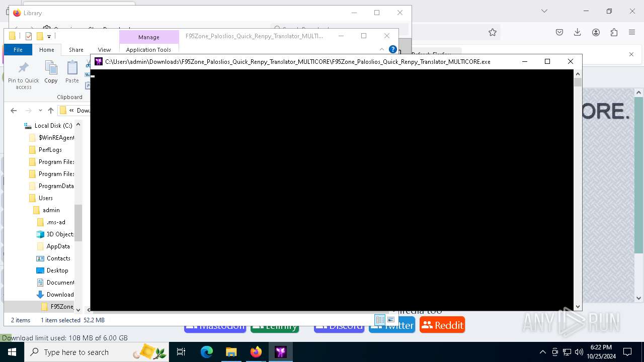644x362 pixels.
Task: Open console window system menu icon
Action: 99,61
